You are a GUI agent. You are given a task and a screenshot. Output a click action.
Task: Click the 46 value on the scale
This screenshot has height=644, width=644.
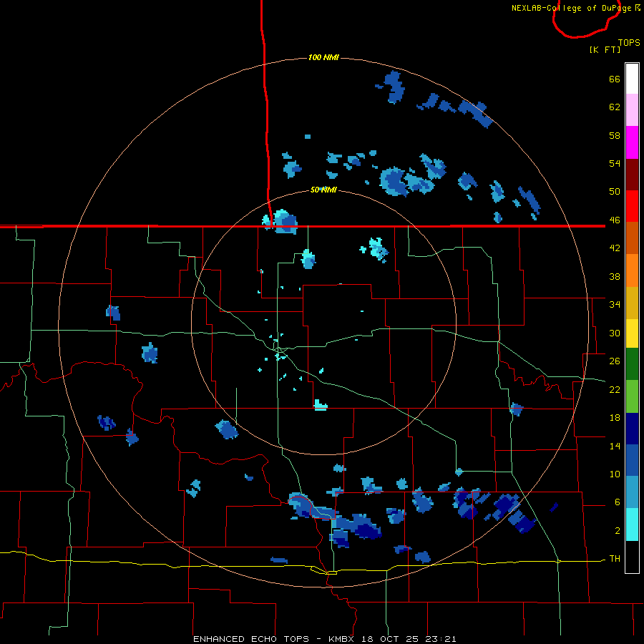pyautogui.click(x=615, y=220)
